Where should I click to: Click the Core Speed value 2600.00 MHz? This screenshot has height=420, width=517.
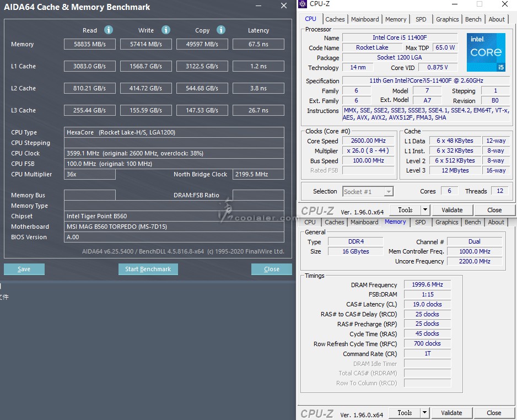[x=368, y=141]
